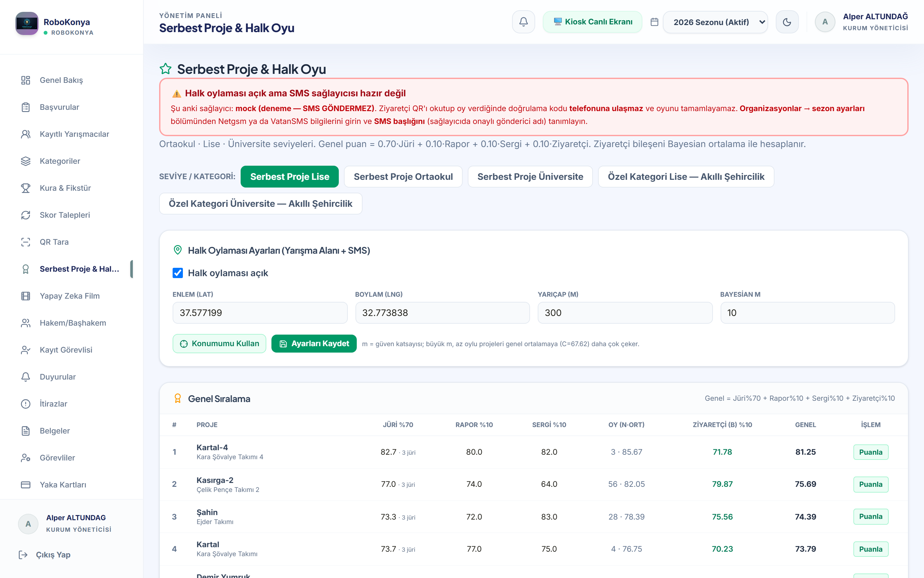Viewport: 924px width, 578px height.
Task: Click the 'GENEL' column header
Action: coord(806,425)
